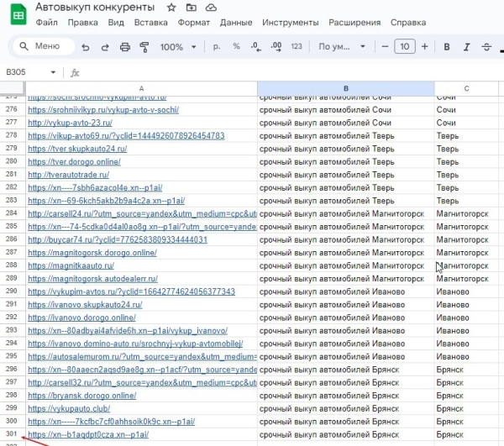Screen dimensions: 504x446
Task: Select column B header
Action: (345, 88)
